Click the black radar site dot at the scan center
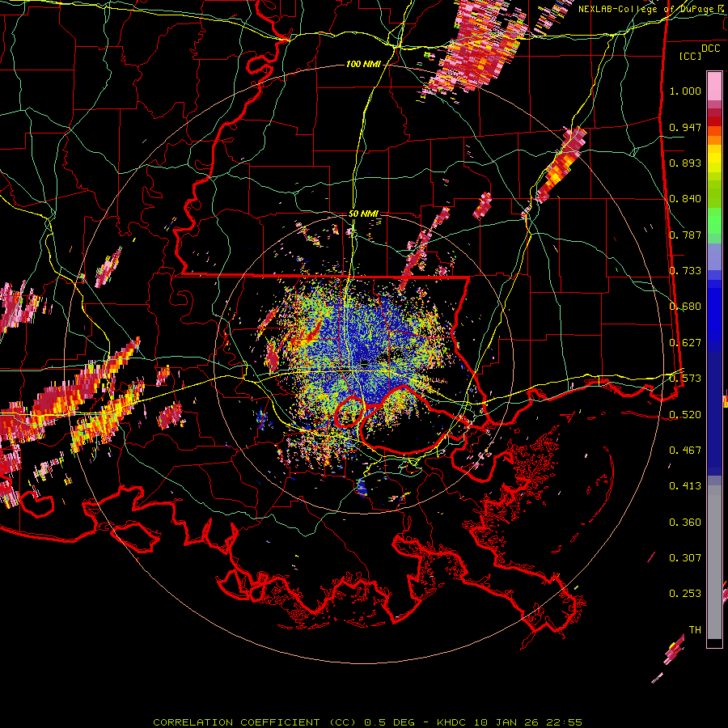 point(365,363)
